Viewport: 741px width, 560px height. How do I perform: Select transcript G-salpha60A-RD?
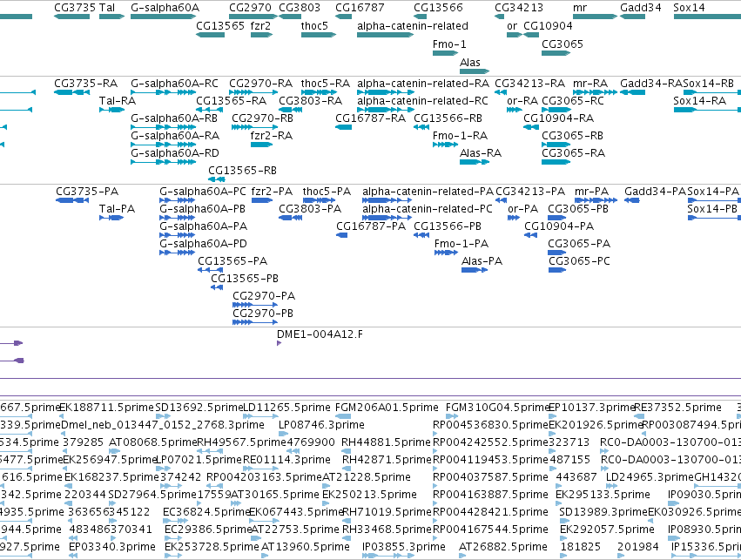click(x=175, y=153)
